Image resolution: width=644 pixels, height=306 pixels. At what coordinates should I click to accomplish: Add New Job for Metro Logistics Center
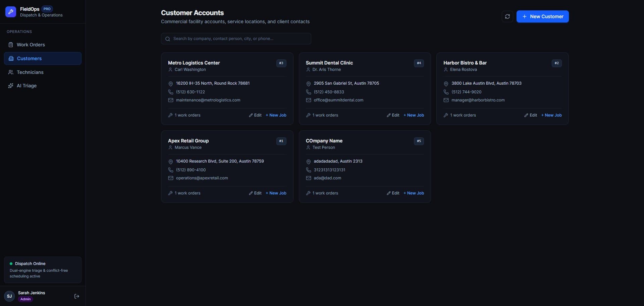click(x=276, y=115)
